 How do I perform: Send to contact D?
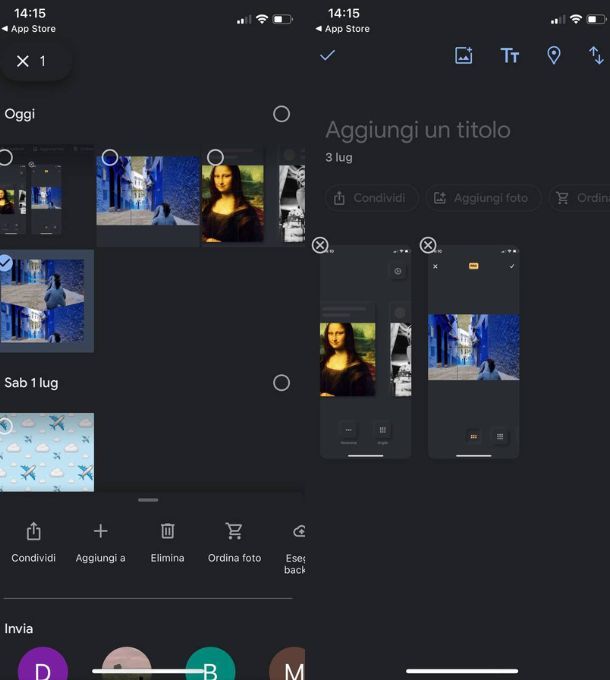pyautogui.click(x=42, y=664)
